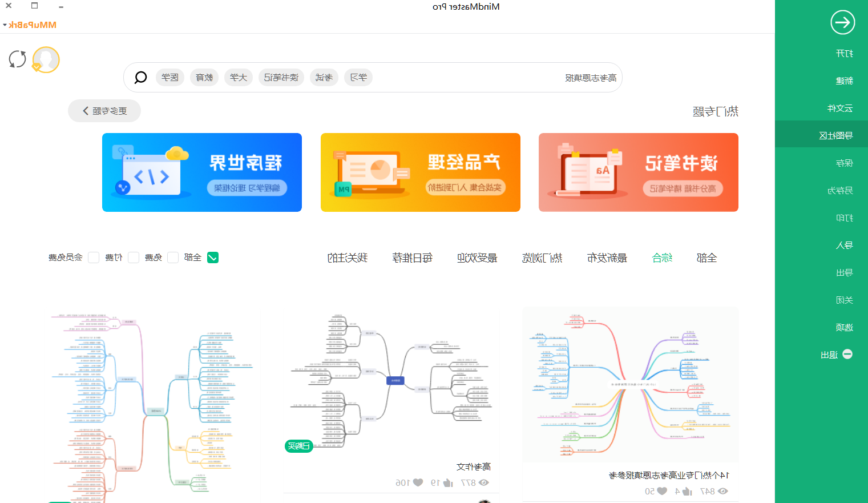Screen dimensions: 868x503
Task: Click the 考试 search tag
Action: pos(324,77)
